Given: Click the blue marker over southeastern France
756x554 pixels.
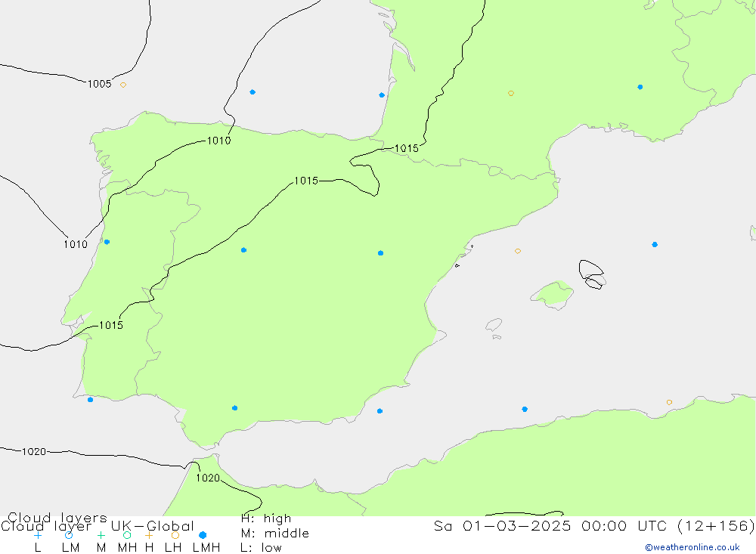Looking at the screenshot, I should click(640, 87).
